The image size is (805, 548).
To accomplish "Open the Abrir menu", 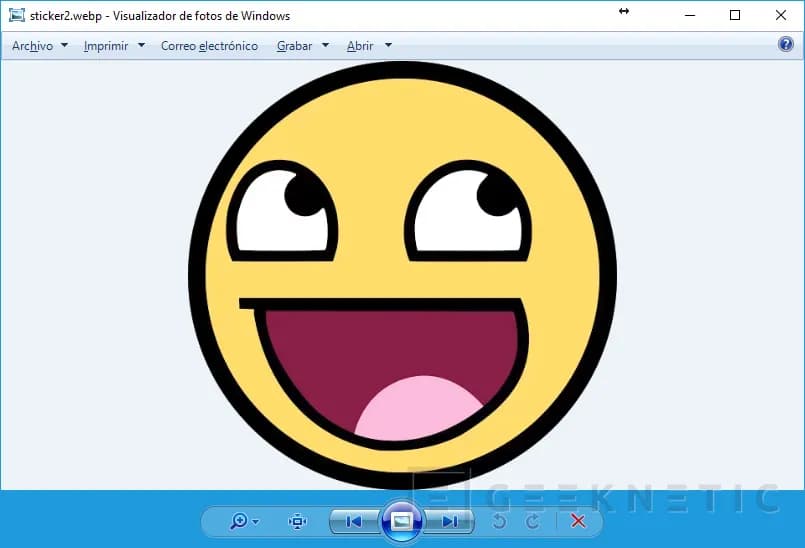I will pos(360,46).
